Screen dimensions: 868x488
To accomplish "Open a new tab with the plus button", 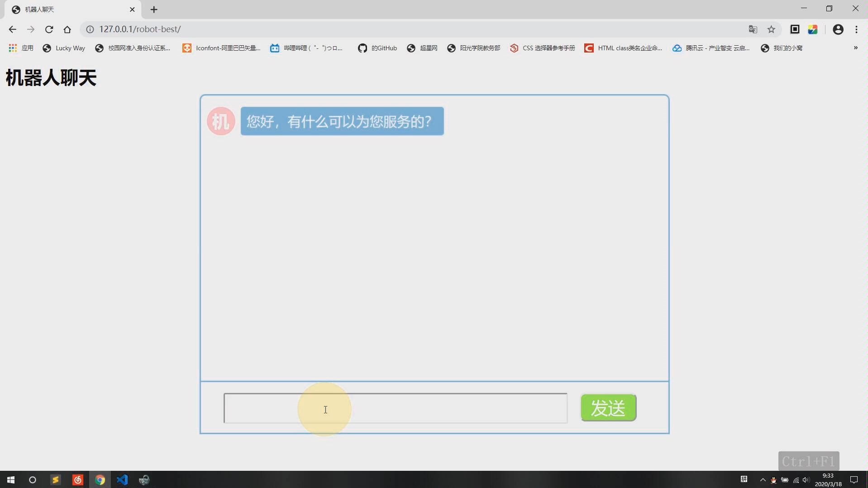I will (x=154, y=10).
